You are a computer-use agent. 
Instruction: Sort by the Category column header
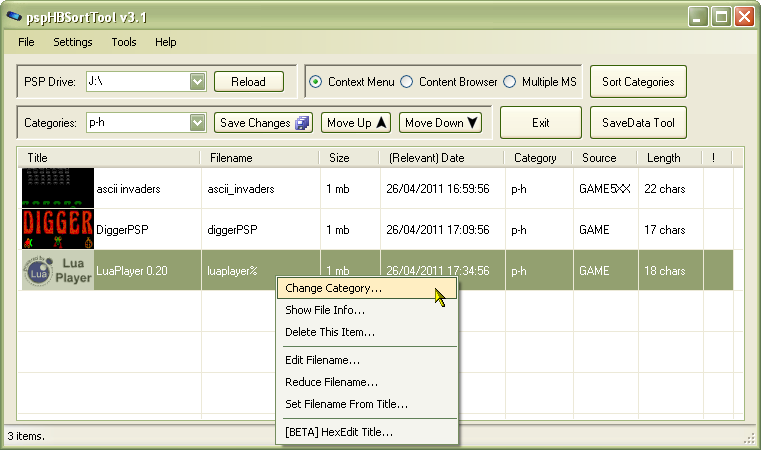[x=539, y=158]
